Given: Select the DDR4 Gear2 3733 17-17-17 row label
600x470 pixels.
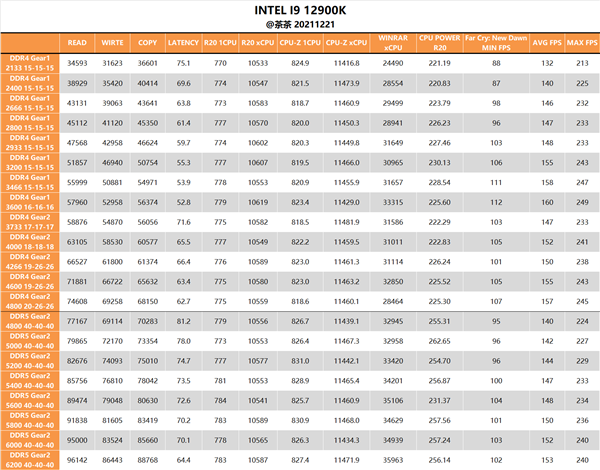Looking at the screenshot, I should click(30, 222).
